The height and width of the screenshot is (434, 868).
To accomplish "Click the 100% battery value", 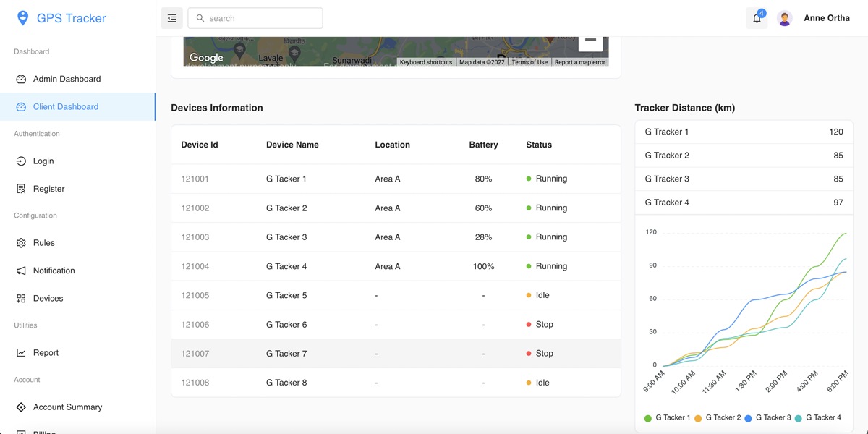I will (x=483, y=266).
